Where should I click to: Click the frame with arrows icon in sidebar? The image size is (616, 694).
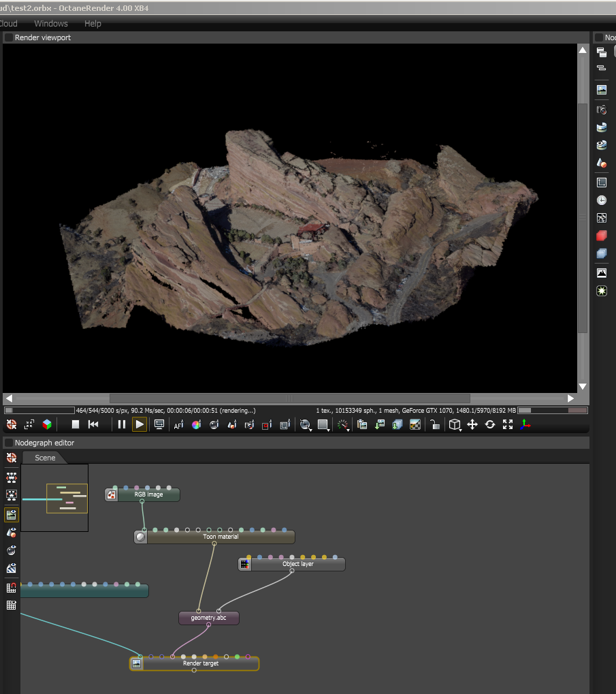(x=602, y=183)
